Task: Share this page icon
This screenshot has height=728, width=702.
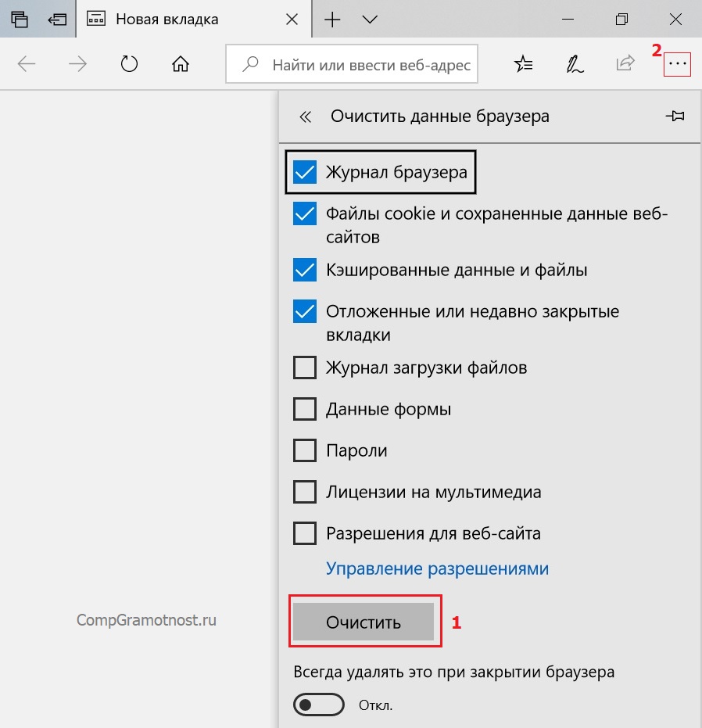Action: pyautogui.click(x=625, y=63)
